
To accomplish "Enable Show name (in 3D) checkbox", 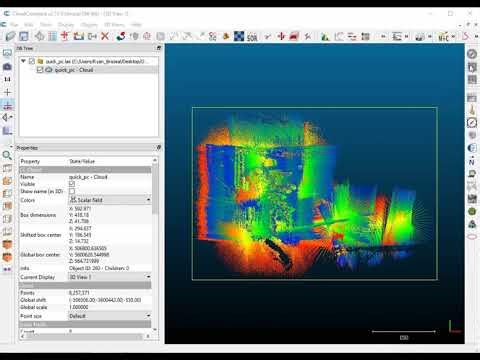I will 72,191.
